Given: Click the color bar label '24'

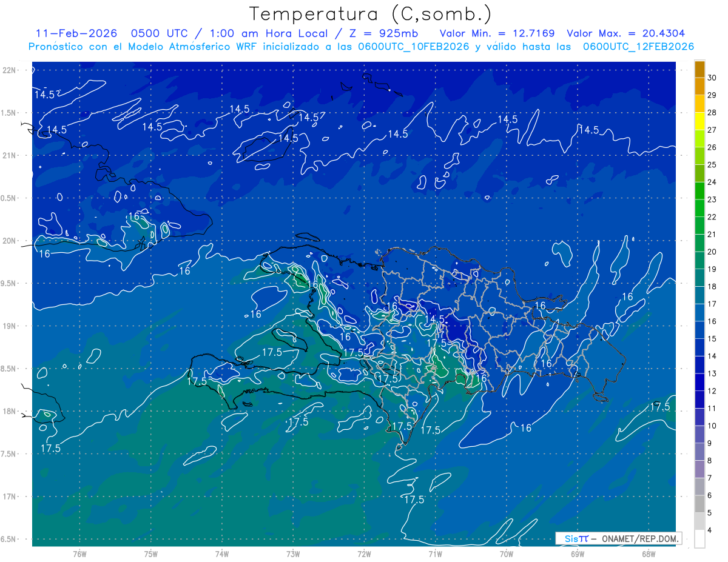Looking at the screenshot, I should (712, 182).
